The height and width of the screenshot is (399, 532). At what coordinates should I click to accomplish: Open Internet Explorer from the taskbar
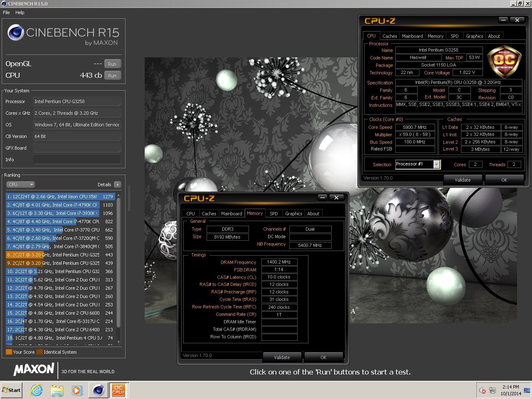[37, 390]
